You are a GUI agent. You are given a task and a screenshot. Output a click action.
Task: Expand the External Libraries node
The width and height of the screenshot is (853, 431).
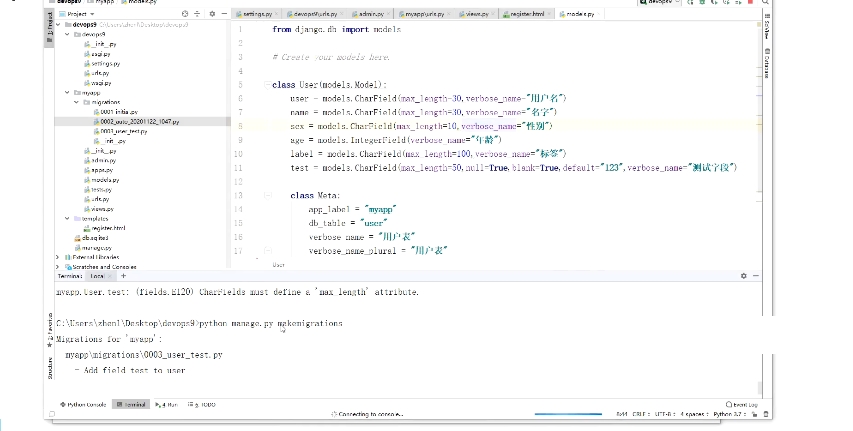click(58, 257)
